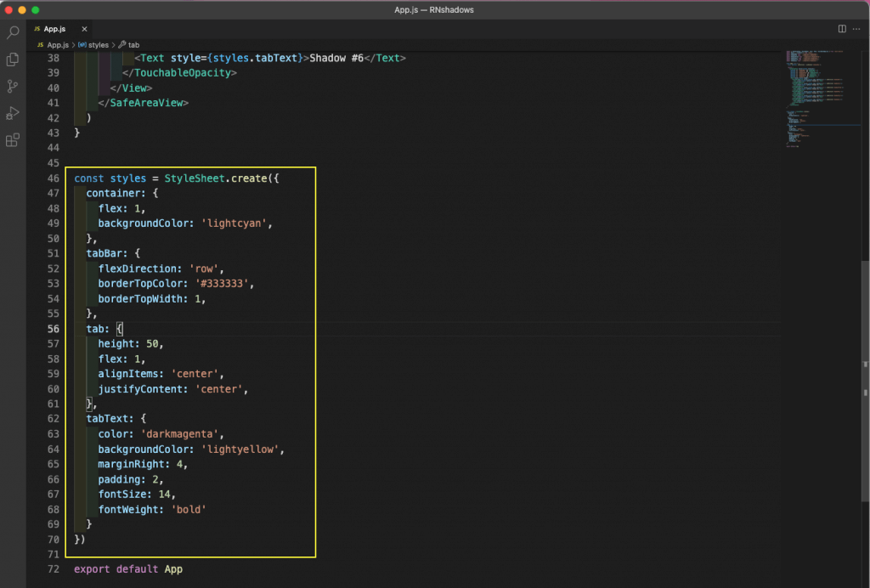Click the JS file icon on the App.js tab
The image size is (870, 588).
click(x=38, y=27)
